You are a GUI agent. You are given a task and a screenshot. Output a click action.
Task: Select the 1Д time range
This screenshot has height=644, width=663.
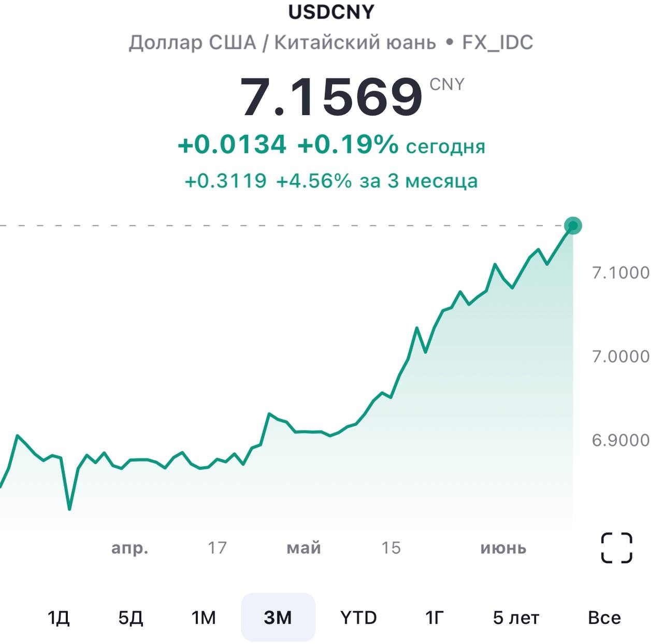click(x=59, y=618)
